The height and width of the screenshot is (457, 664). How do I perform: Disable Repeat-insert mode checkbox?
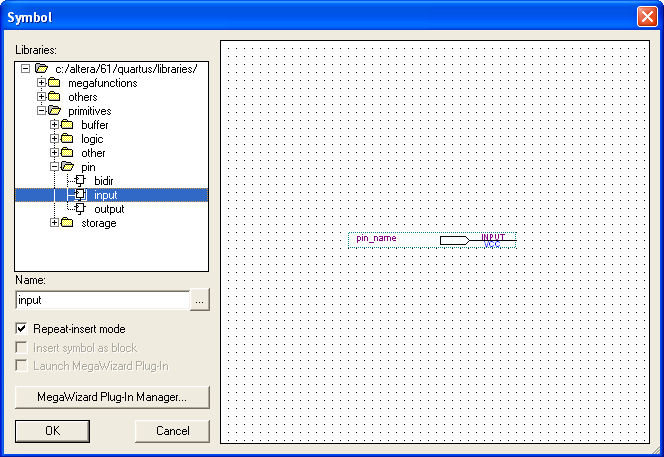[x=22, y=329]
